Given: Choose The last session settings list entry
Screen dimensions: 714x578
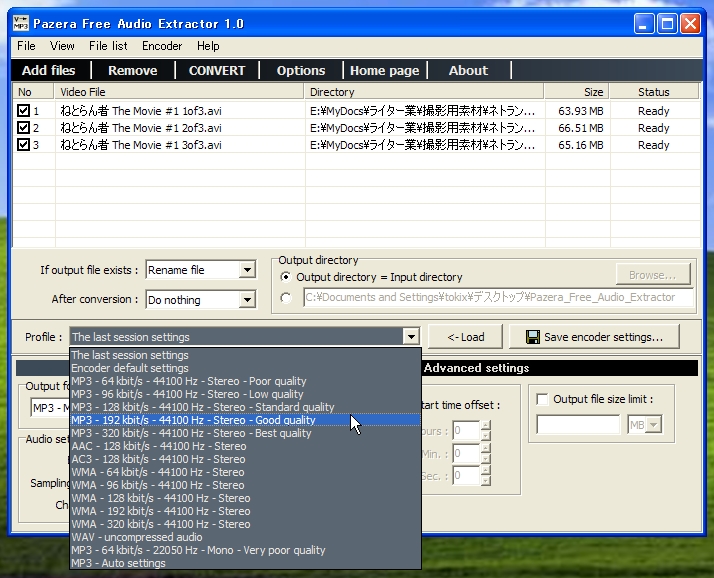Looking at the screenshot, I should (245, 355).
